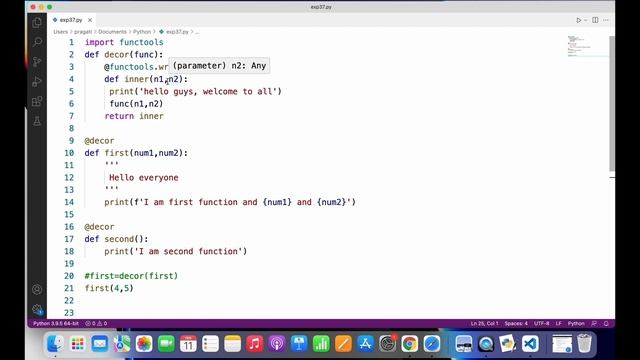Run the Python file with play button
This screenshot has height=360, width=640.
coord(578,20)
